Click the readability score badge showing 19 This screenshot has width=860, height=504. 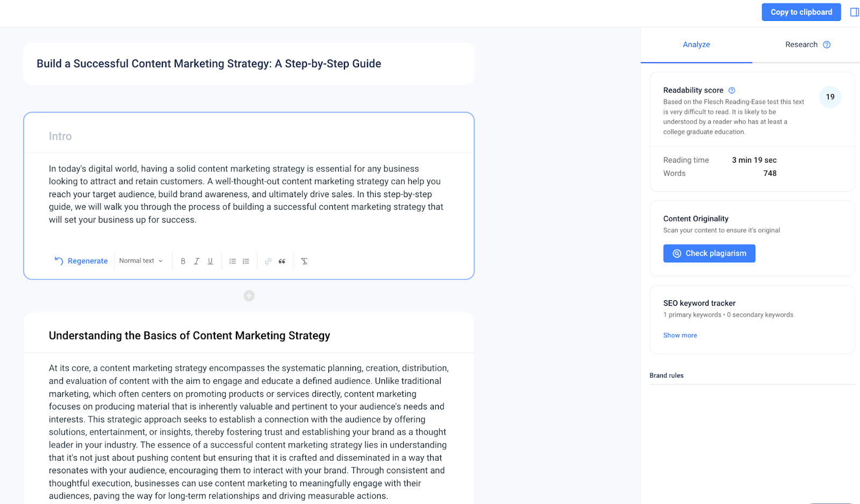(x=830, y=97)
